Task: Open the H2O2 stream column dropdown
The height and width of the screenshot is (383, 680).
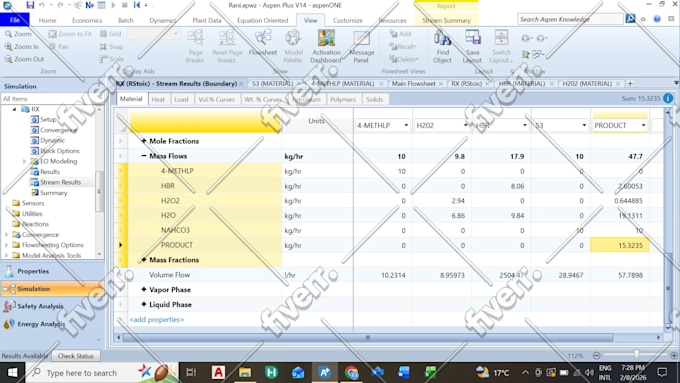Action: [465, 125]
